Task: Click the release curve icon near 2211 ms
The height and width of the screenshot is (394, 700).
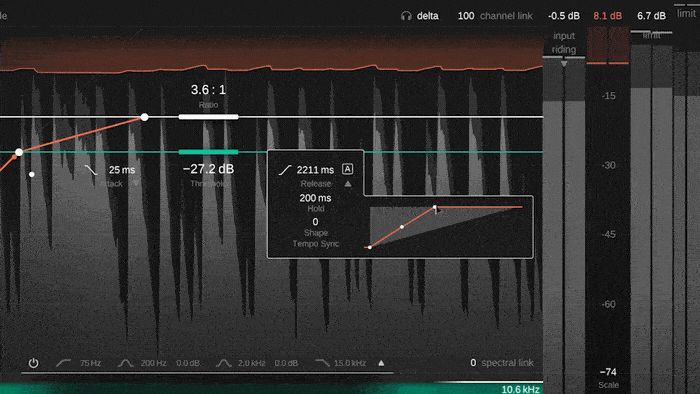Action: coord(285,170)
